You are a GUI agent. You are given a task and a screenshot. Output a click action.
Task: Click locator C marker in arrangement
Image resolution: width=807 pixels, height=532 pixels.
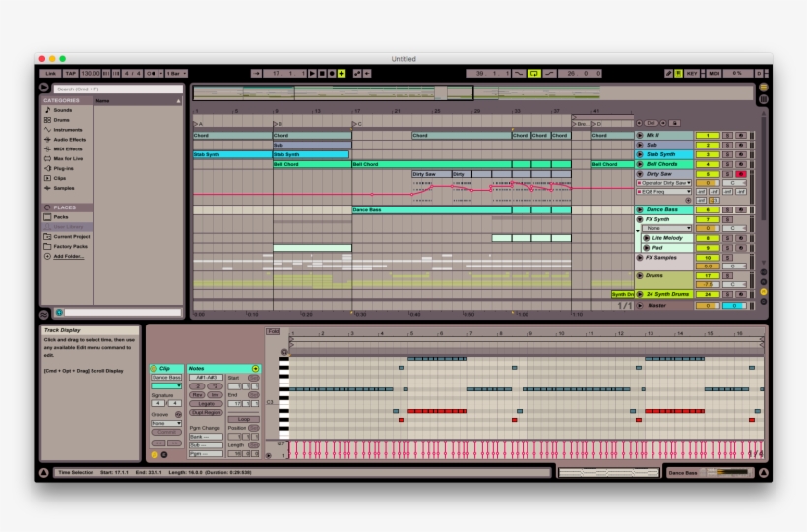point(356,124)
